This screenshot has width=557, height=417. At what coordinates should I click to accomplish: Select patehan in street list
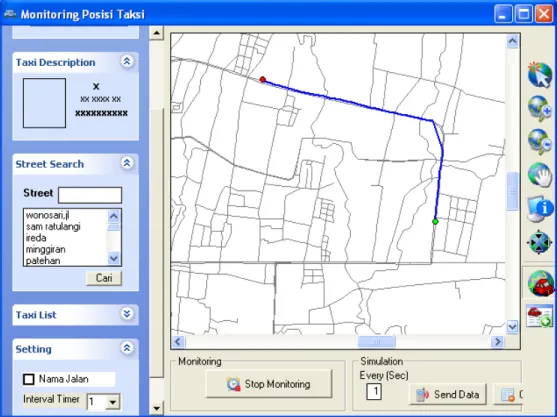point(43,261)
